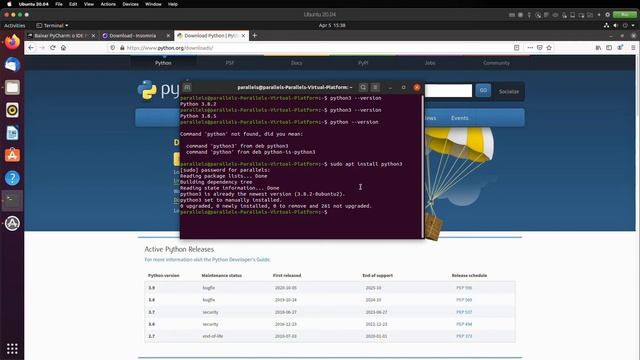Search within the terminal window

pyautogui.click(x=363, y=87)
